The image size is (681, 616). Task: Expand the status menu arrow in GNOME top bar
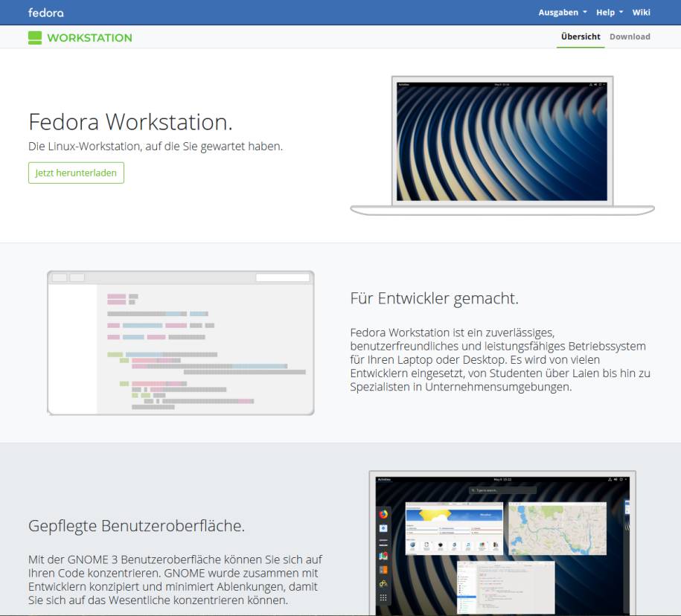(625, 479)
